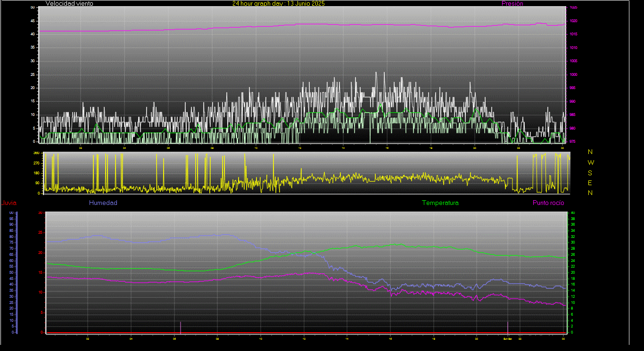
Task: Click the green 'Temperatura' label
Action: click(440, 203)
